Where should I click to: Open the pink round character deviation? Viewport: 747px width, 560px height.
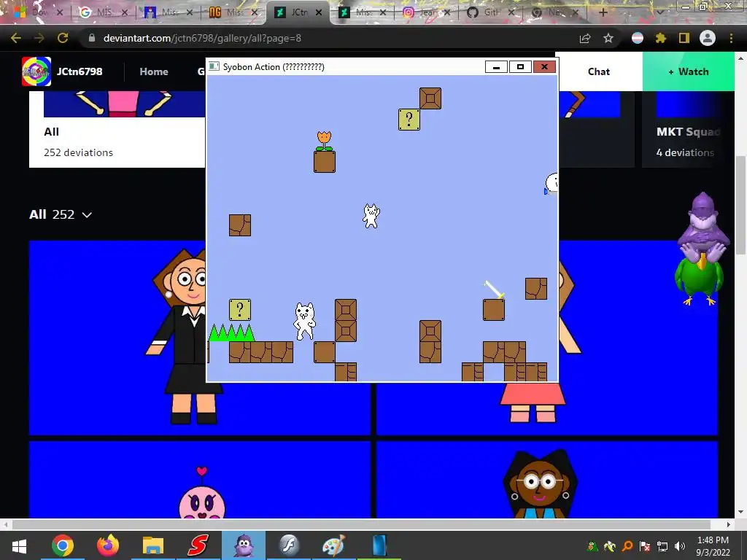[200, 480]
